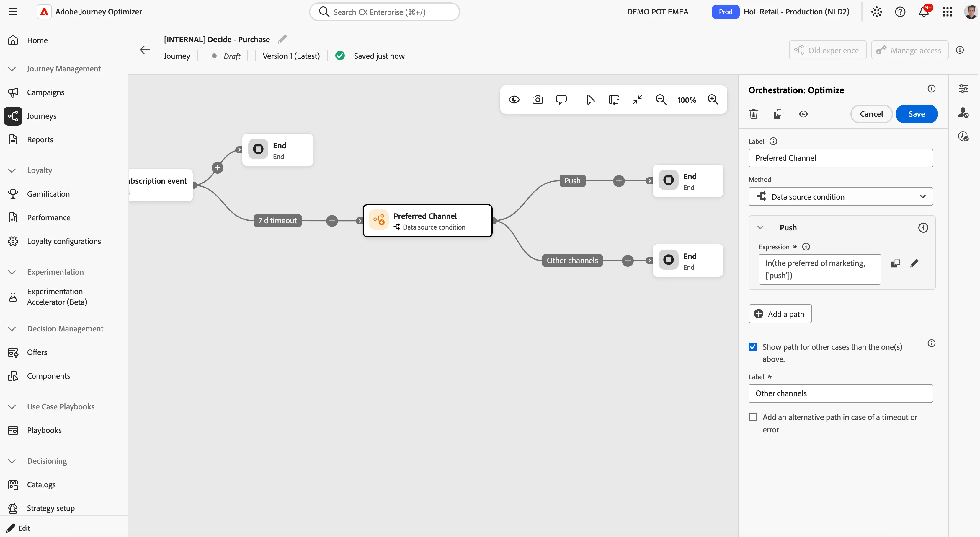Click the fit-to-screen collapse arrows icon
Viewport: 980px width, 537px height.
tap(638, 100)
